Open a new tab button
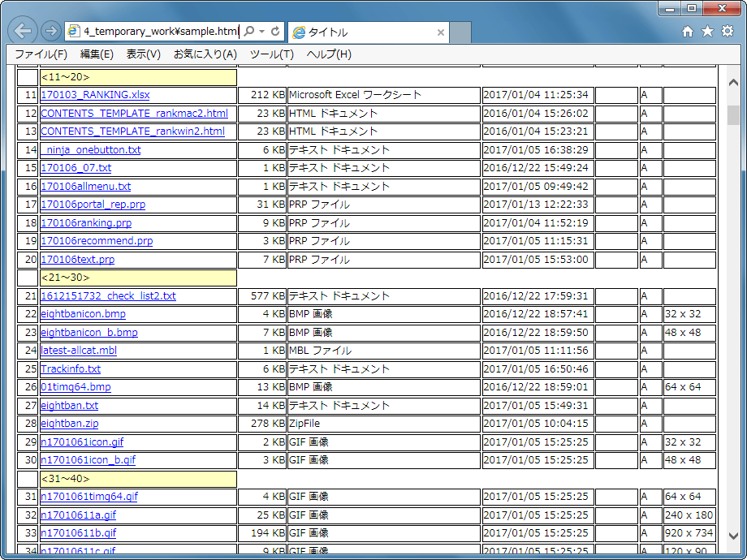Viewport: 747px width, 560px height. tap(460, 32)
